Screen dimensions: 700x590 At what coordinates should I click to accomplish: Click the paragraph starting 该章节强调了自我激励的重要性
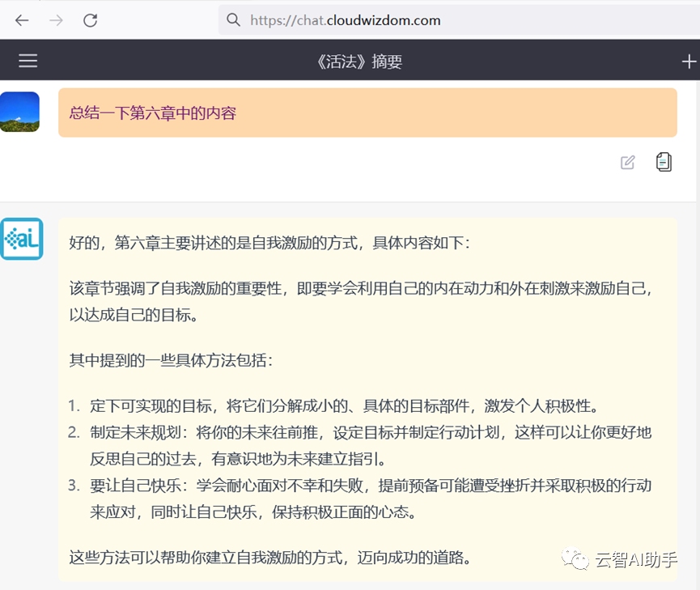click(361, 302)
